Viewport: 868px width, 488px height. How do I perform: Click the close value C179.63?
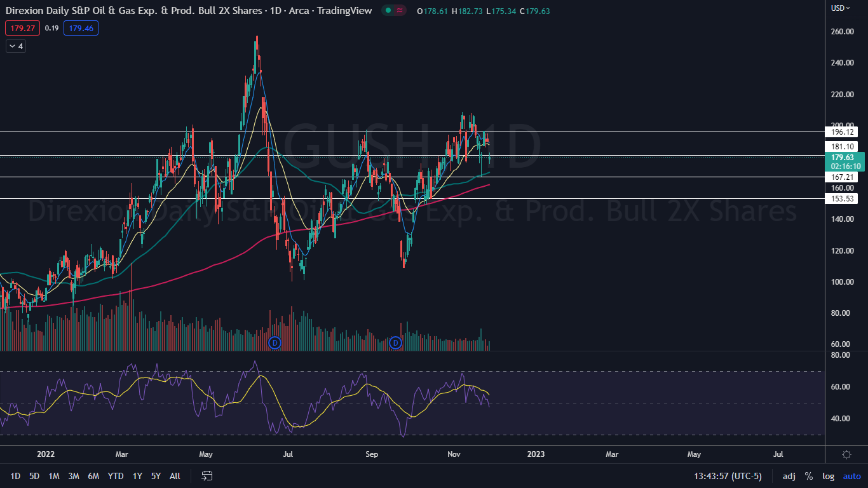pos(534,11)
